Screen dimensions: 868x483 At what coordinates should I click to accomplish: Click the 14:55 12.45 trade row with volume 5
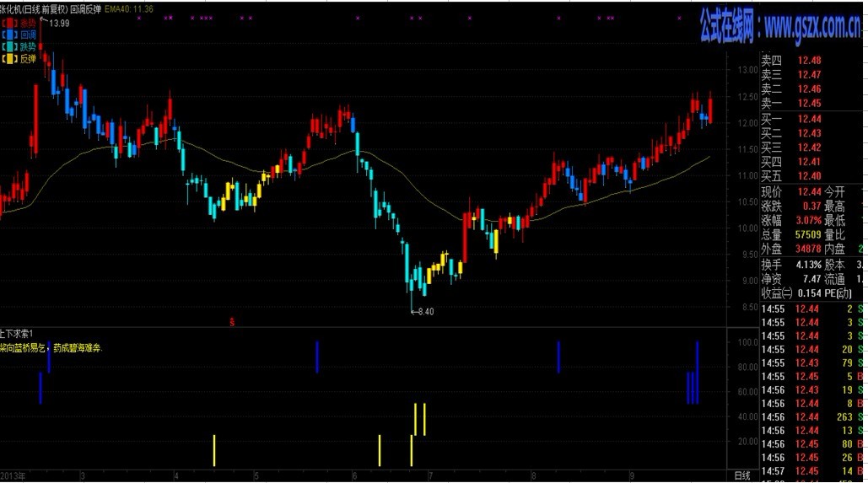pos(814,377)
